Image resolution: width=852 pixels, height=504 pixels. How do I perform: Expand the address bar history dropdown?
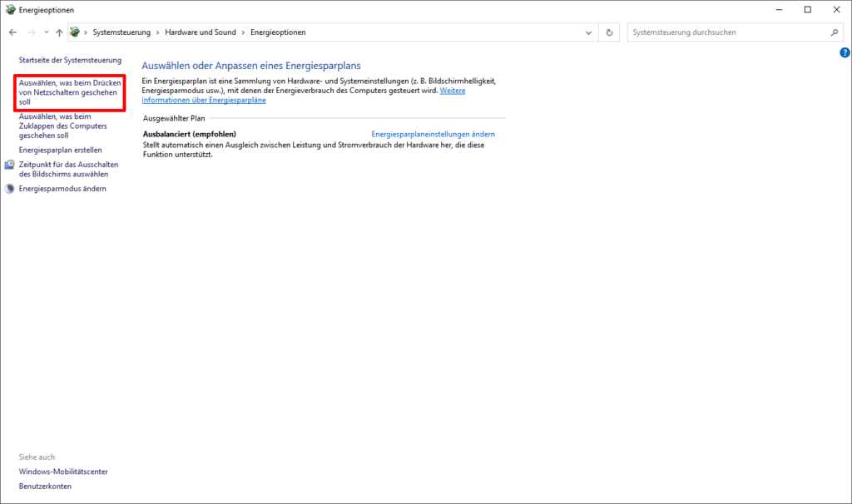point(589,32)
